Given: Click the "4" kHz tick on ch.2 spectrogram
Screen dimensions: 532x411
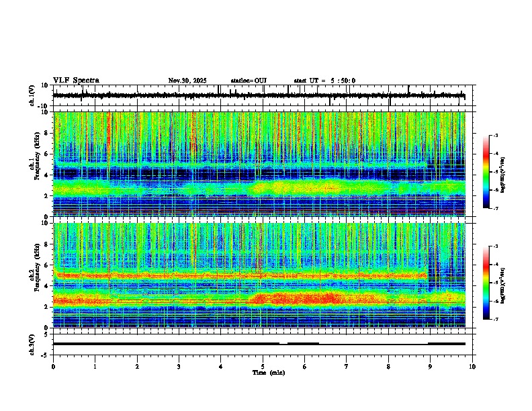Looking at the screenshot, I should pyautogui.click(x=47, y=286).
